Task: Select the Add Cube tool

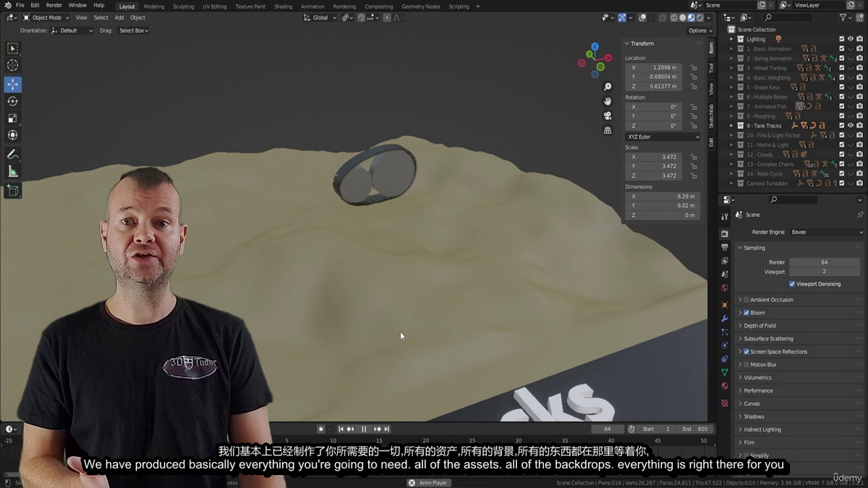Action: click(x=12, y=190)
